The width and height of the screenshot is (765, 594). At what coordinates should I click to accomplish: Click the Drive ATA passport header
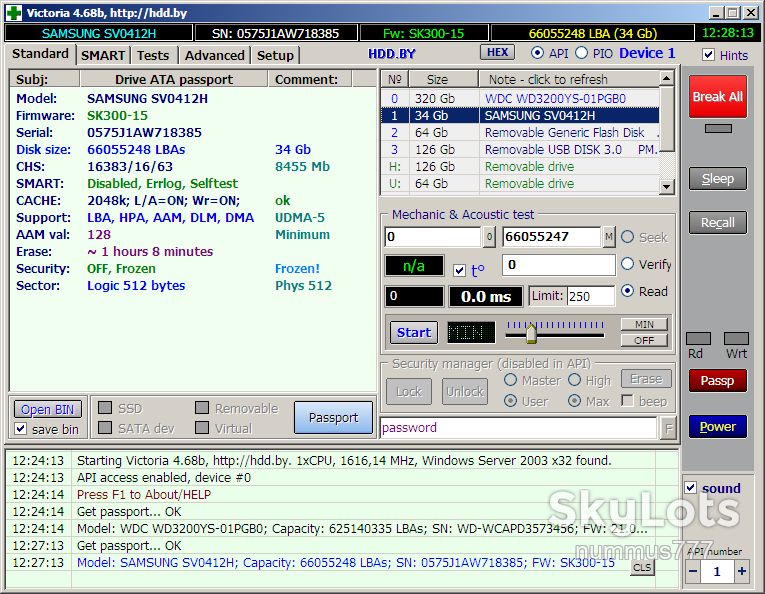174,79
